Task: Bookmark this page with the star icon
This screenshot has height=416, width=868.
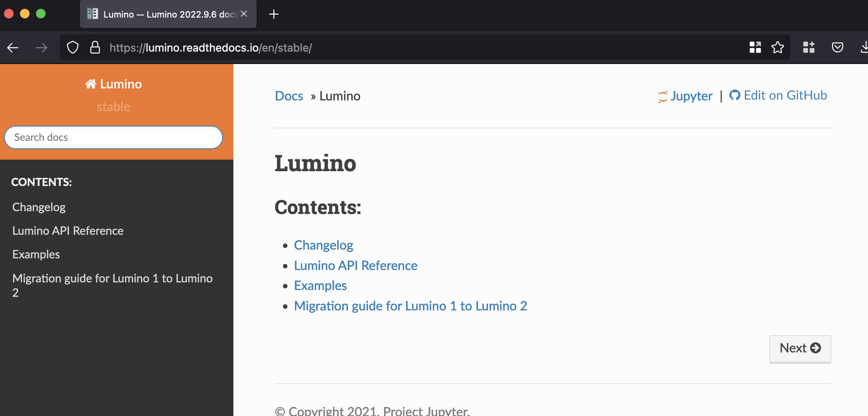Action: tap(778, 47)
